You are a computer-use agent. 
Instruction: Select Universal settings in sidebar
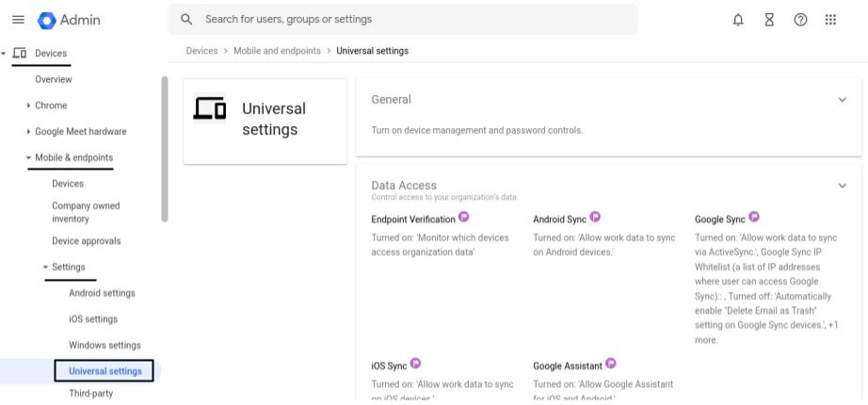pos(104,371)
